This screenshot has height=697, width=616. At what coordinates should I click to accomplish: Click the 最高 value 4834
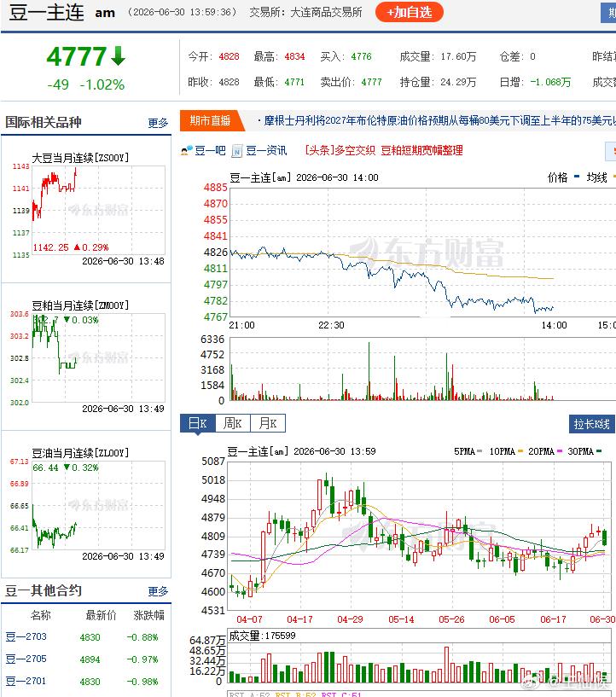pos(294,56)
